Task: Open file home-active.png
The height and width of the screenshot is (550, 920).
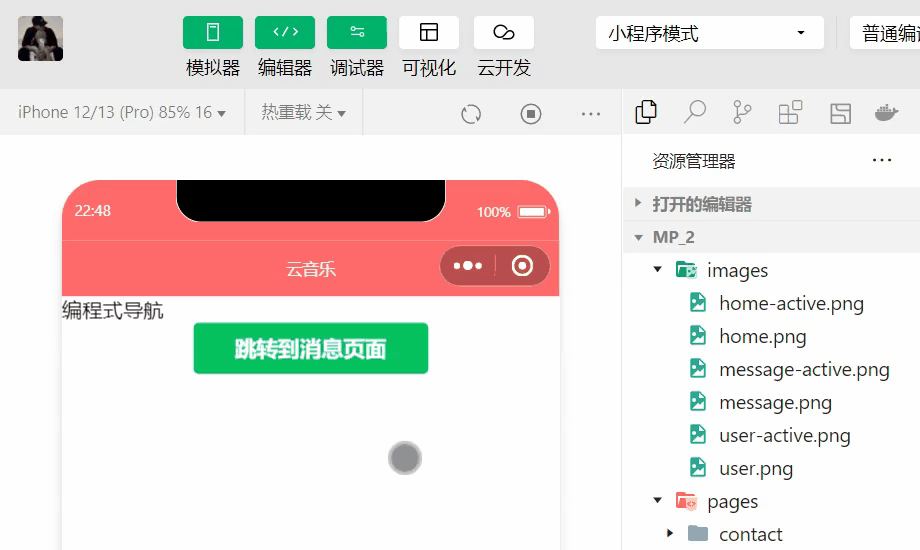Action: [791, 303]
